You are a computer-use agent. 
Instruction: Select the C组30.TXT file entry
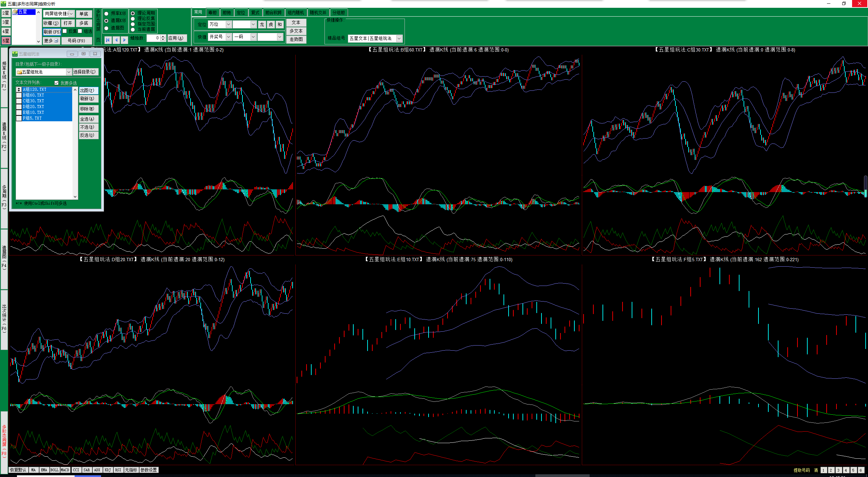33,101
